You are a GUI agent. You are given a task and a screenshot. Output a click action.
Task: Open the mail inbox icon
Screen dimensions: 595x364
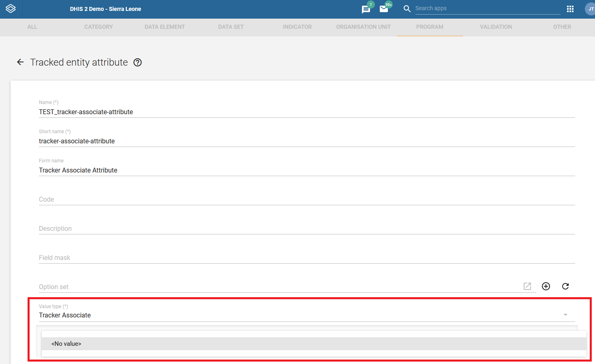(x=384, y=9)
